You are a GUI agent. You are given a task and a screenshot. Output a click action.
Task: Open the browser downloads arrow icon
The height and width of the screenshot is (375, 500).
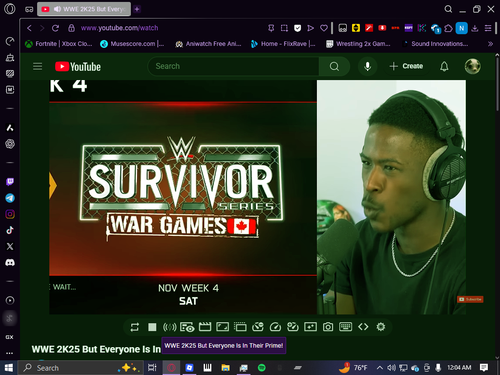pos(475,28)
